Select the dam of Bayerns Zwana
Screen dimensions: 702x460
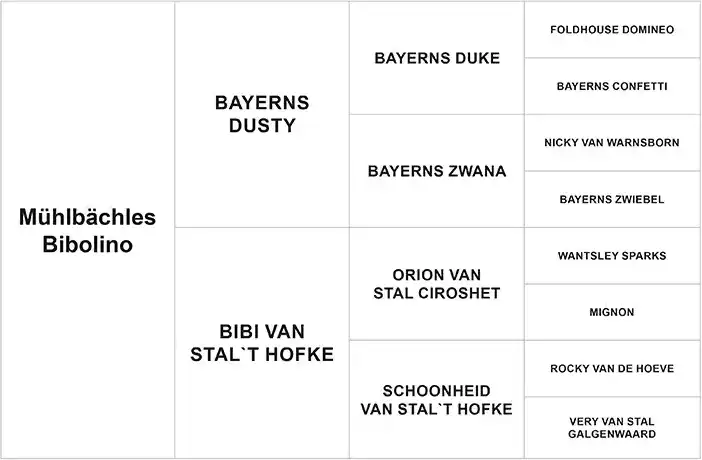point(612,199)
